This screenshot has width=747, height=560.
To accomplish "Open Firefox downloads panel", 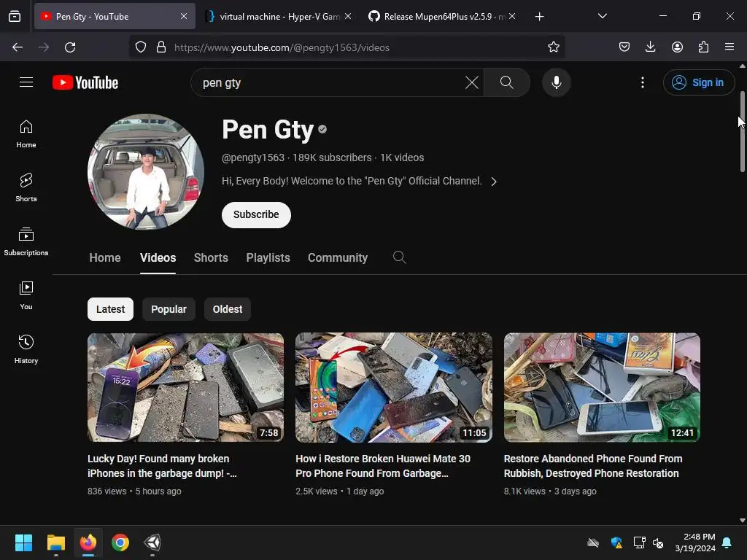I will 650,47.
